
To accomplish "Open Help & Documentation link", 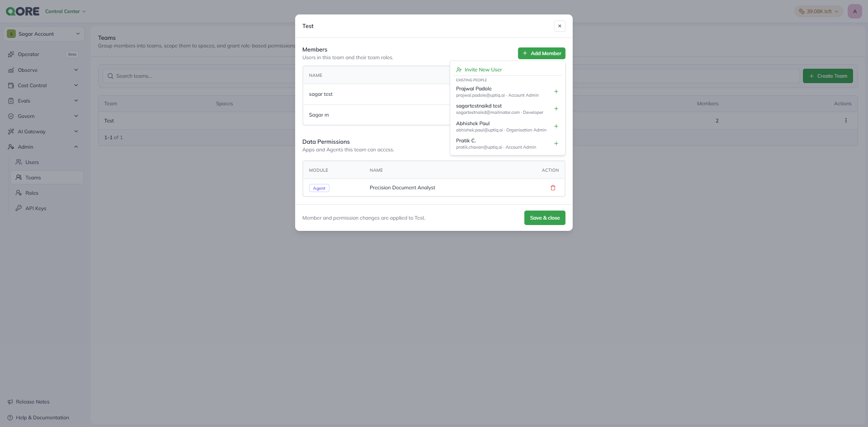I will (x=42, y=418).
